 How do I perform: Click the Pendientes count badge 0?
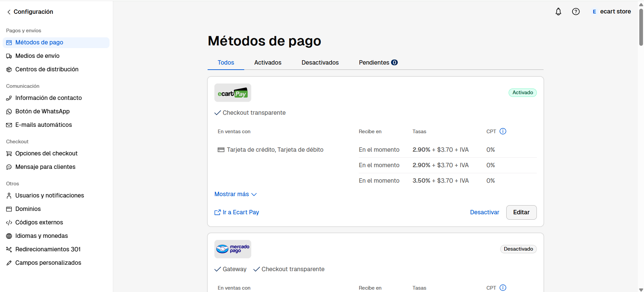point(394,63)
